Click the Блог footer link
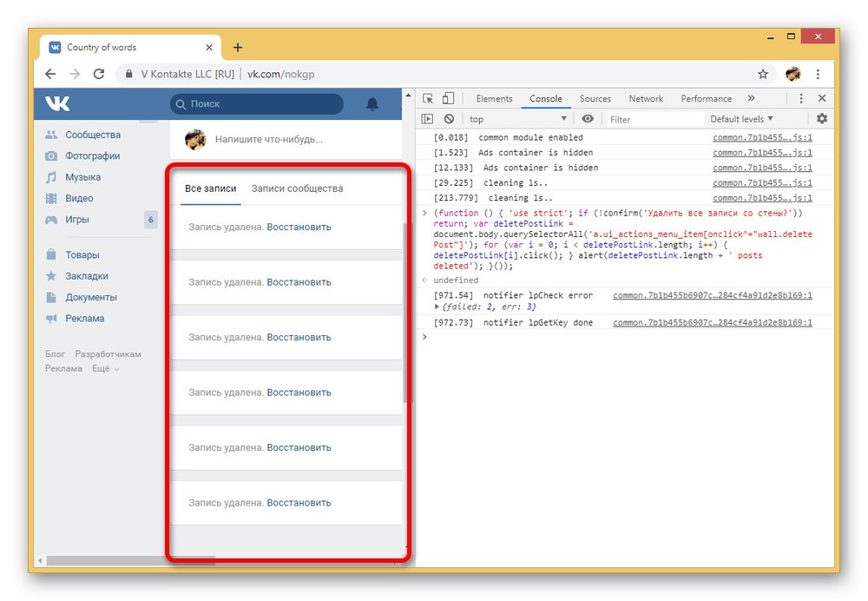This screenshot has width=868, height=601. (55, 354)
